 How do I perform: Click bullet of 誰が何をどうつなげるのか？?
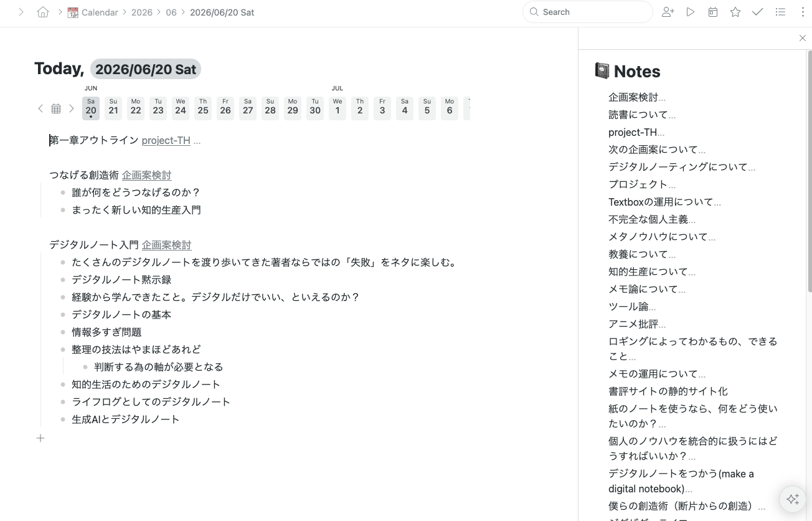point(63,193)
